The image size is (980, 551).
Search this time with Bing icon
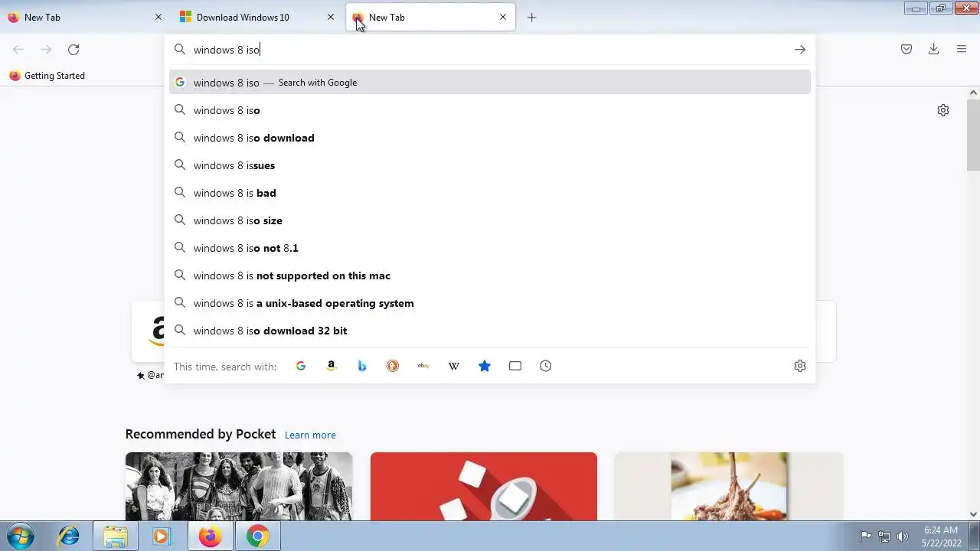[x=362, y=366]
